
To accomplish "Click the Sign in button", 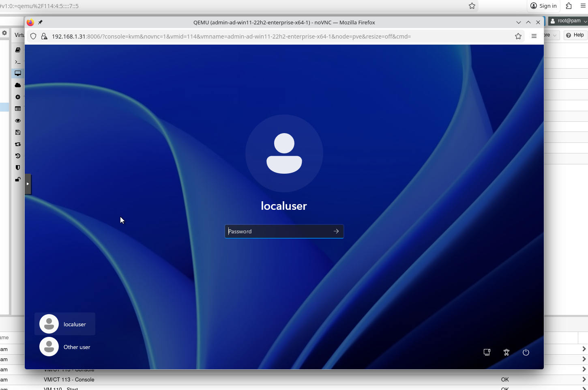I will pyautogui.click(x=543, y=6).
